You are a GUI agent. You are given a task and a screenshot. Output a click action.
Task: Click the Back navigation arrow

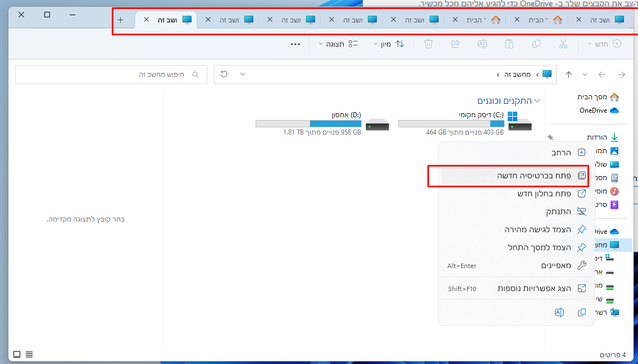(x=602, y=75)
